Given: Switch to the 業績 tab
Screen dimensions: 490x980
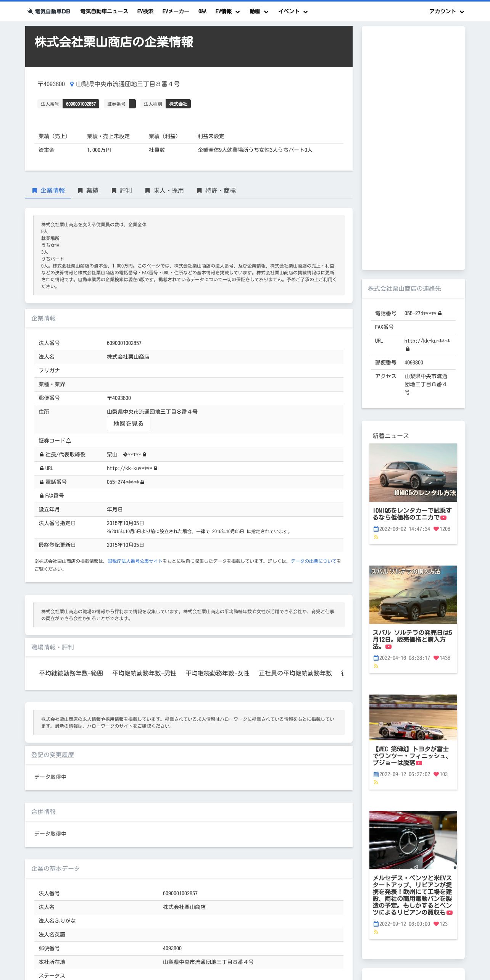Looking at the screenshot, I should click(88, 190).
